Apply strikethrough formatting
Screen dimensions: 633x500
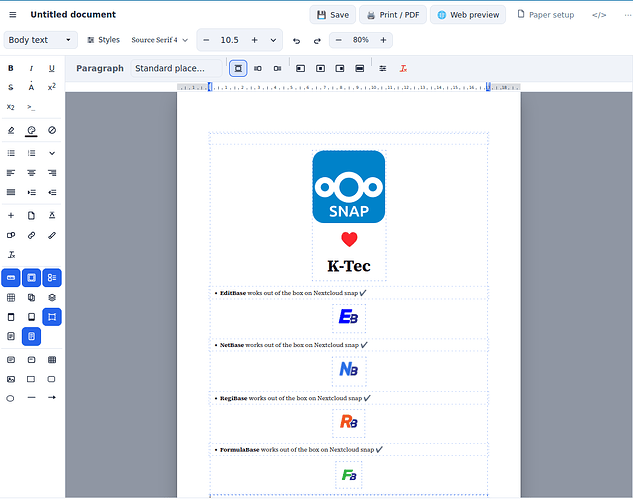coord(11,87)
